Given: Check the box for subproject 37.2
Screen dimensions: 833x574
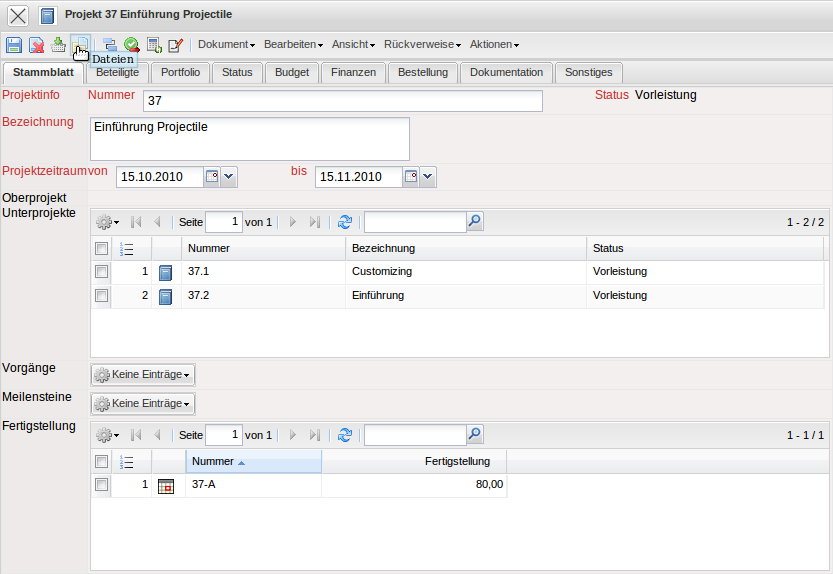Looking at the screenshot, I should coord(101,295).
